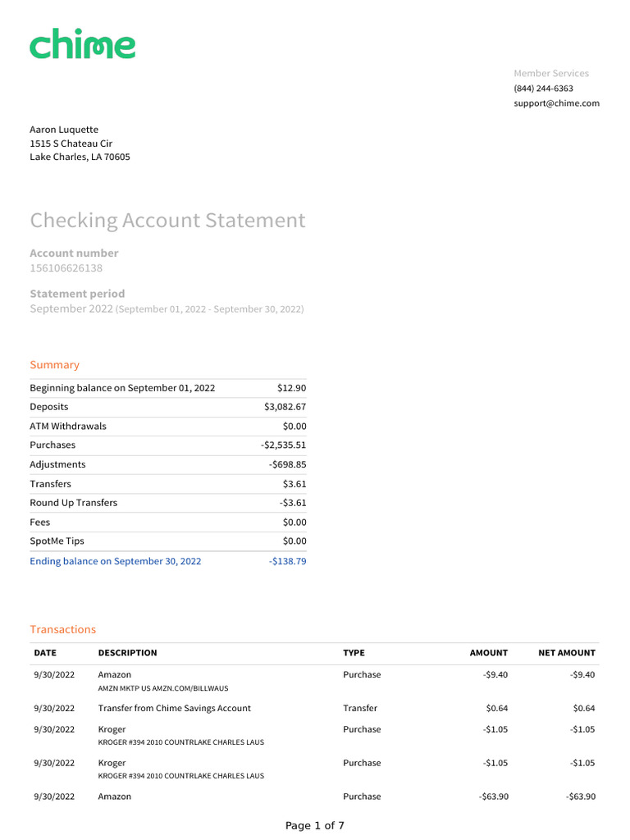Viewport: 630px width, 840px height.
Task: Click the NET AMOUNT column header
Action: [567, 653]
